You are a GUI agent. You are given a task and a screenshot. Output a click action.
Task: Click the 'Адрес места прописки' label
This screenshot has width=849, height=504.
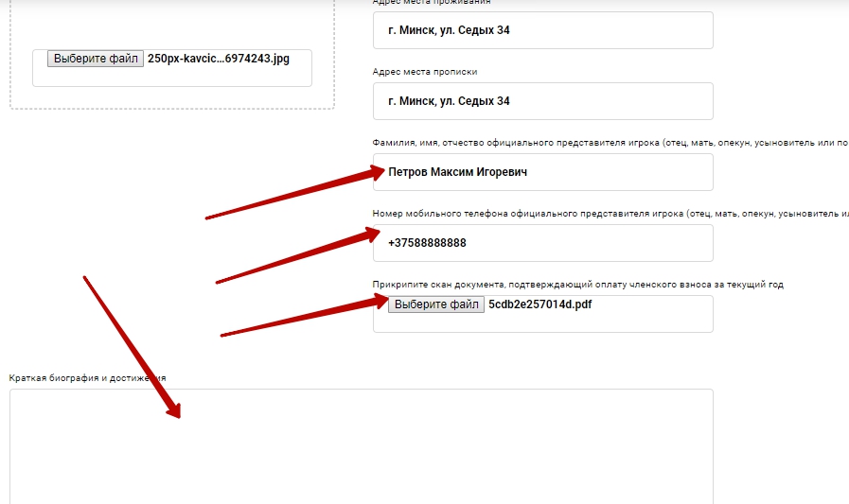pyautogui.click(x=432, y=72)
